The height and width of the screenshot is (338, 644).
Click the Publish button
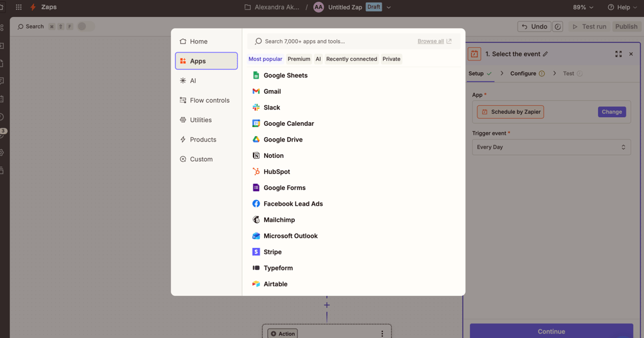point(626,26)
